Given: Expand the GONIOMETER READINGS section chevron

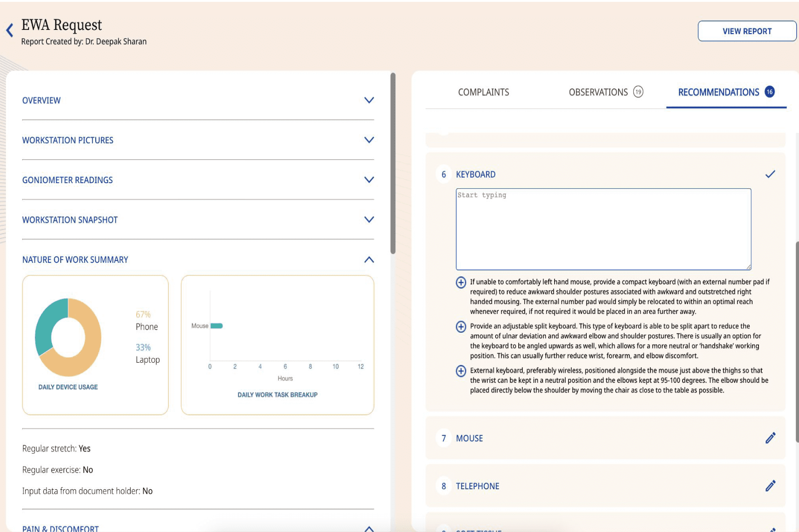Looking at the screenshot, I should click(369, 180).
